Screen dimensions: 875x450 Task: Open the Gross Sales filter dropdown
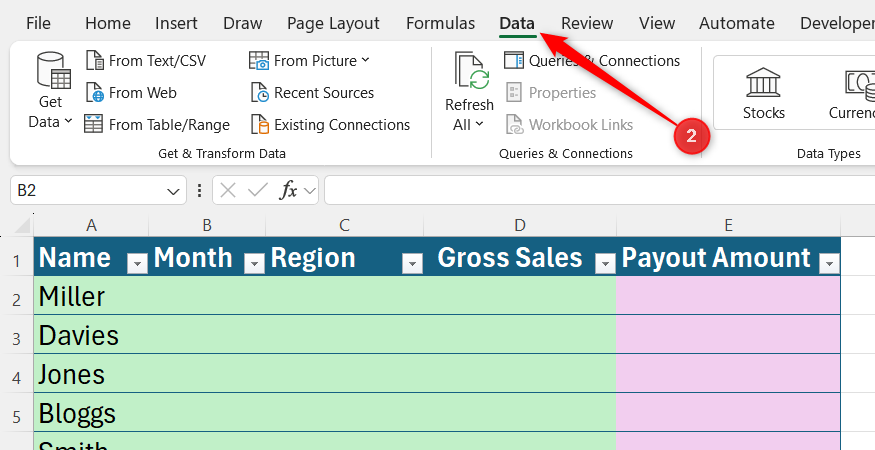tap(605, 263)
